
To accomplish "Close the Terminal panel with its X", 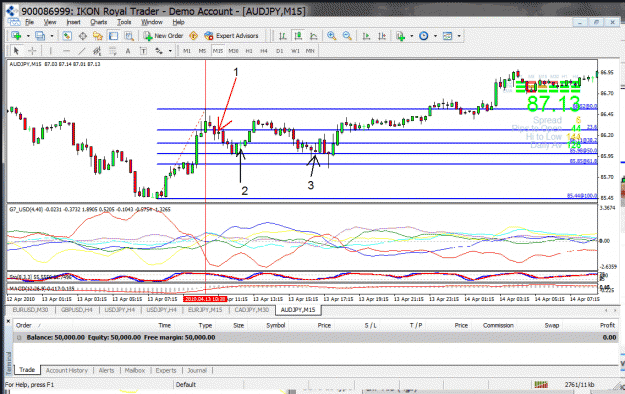I will tap(8, 321).
